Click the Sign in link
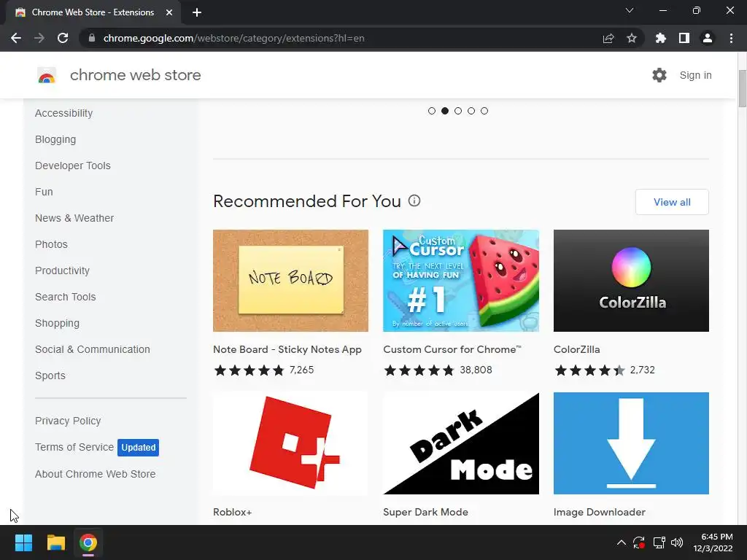747x560 pixels. point(695,75)
